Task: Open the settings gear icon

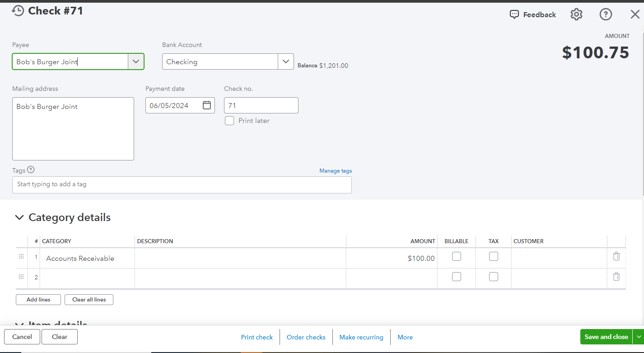Action: [576, 14]
